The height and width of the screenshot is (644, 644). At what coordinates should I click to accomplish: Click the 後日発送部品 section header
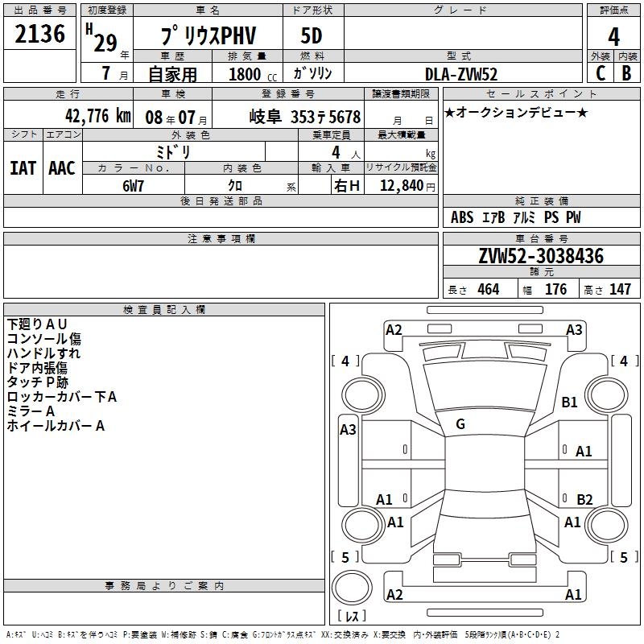(x=221, y=200)
